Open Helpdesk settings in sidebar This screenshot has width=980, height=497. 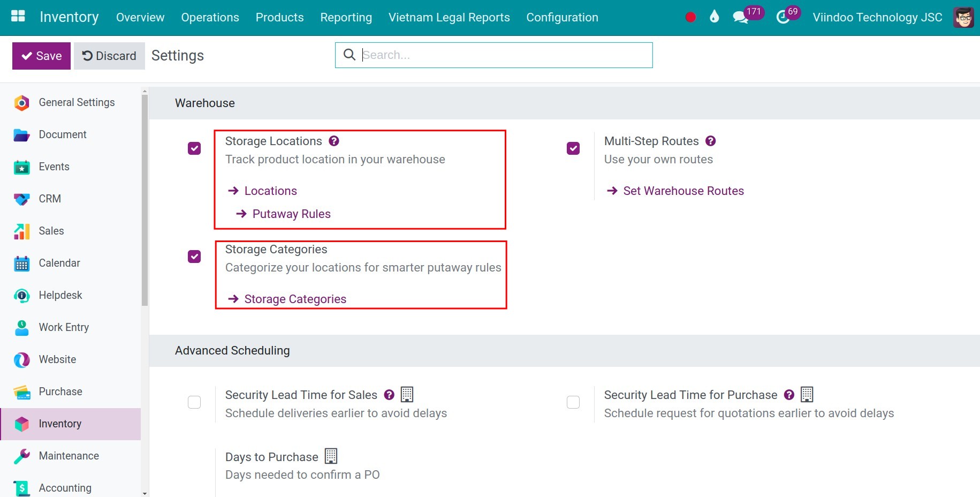click(x=70, y=295)
